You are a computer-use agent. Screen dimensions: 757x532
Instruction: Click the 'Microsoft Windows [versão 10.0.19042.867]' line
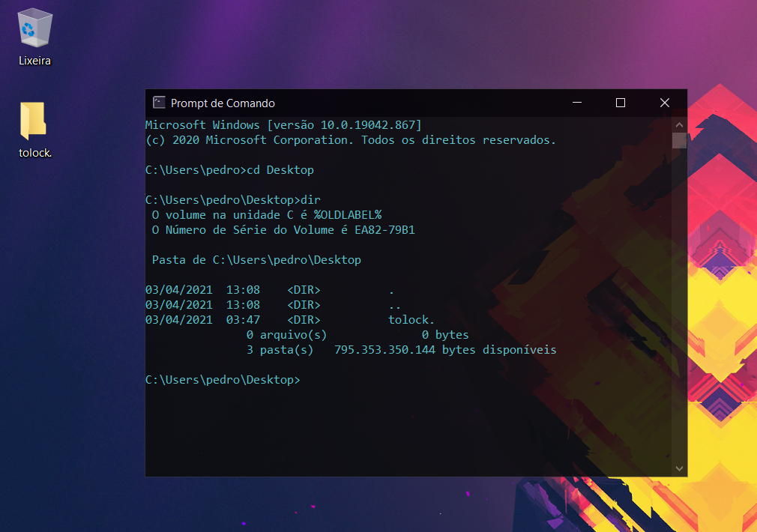[x=283, y=125]
